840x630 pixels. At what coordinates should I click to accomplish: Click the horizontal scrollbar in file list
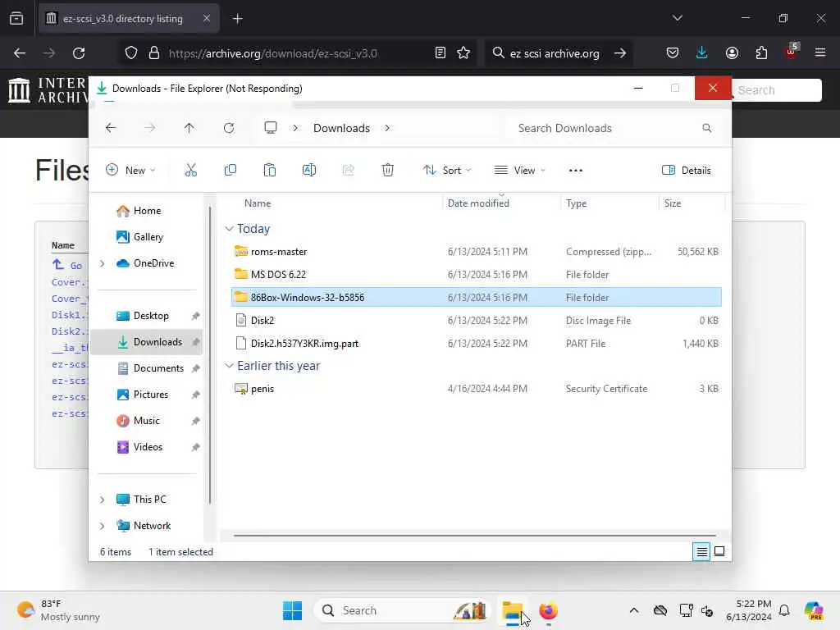474,535
